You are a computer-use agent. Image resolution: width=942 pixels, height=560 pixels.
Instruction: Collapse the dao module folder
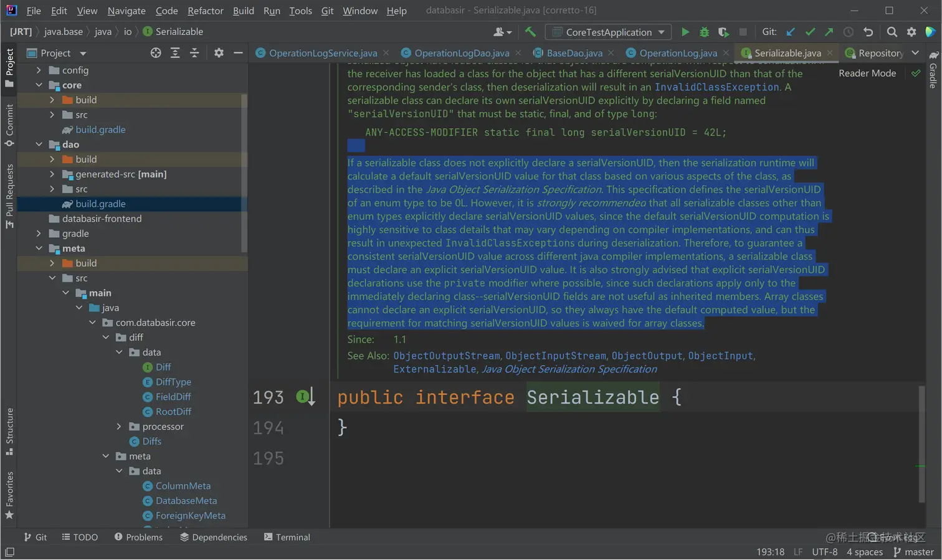coord(39,145)
